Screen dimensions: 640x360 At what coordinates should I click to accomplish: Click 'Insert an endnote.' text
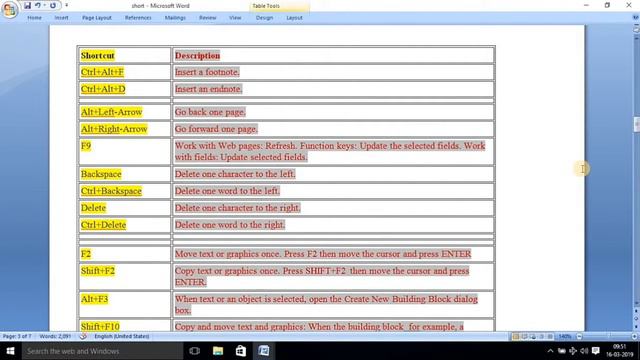pos(209,89)
